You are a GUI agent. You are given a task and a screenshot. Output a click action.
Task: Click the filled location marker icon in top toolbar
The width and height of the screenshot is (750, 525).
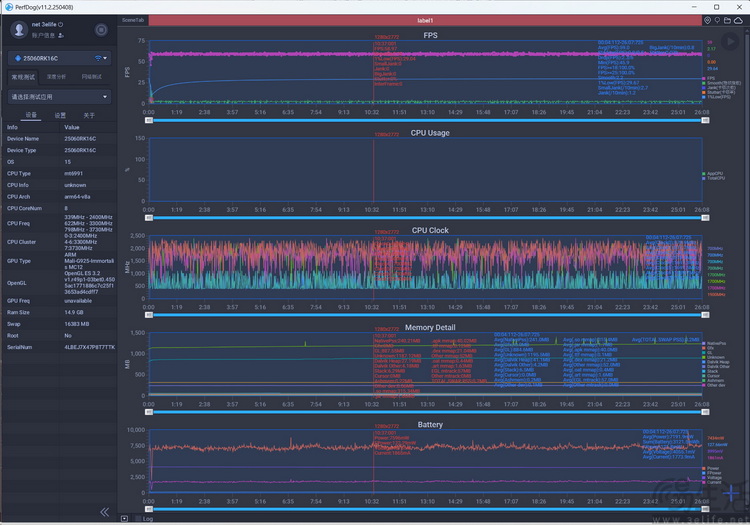[x=707, y=20]
